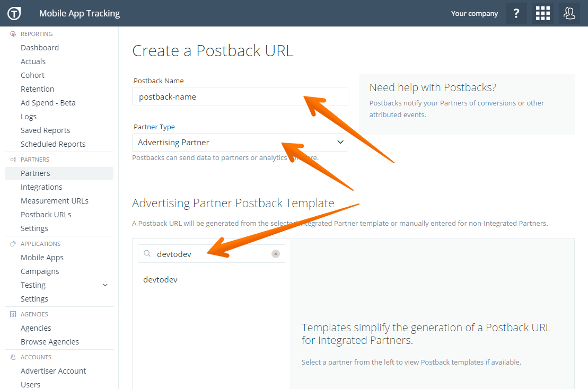
Task: Click the Reporting section icon
Action: (x=13, y=34)
